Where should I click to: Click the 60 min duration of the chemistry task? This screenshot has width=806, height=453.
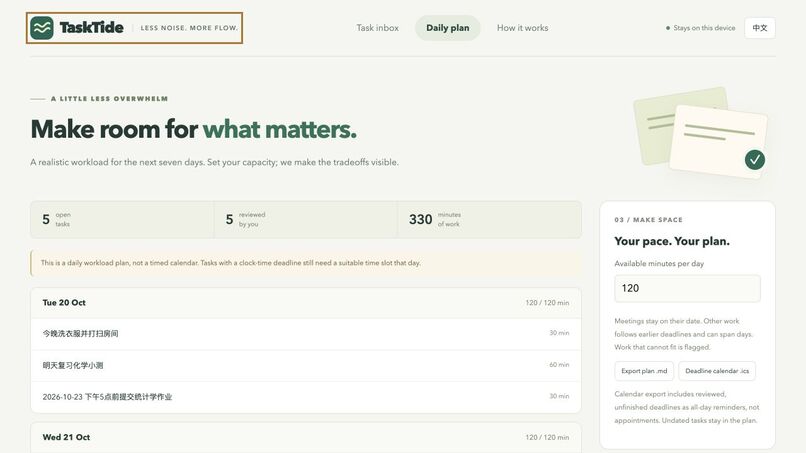point(559,365)
